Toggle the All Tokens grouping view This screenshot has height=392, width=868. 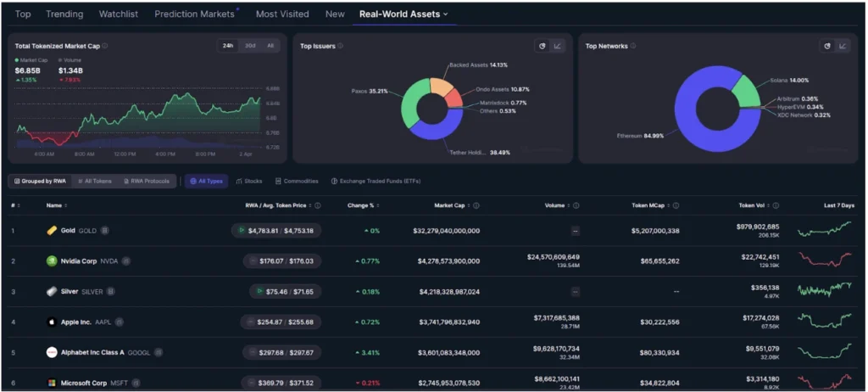[x=93, y=181]
